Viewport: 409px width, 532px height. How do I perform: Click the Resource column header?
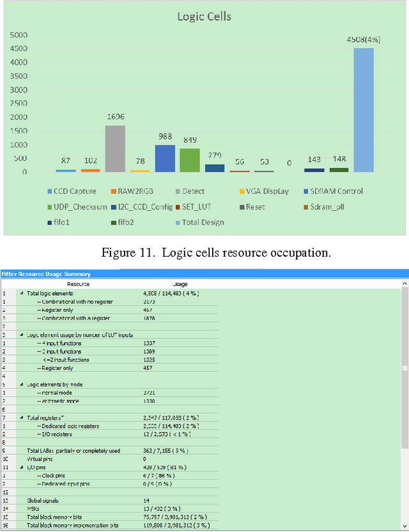[79, 284]
